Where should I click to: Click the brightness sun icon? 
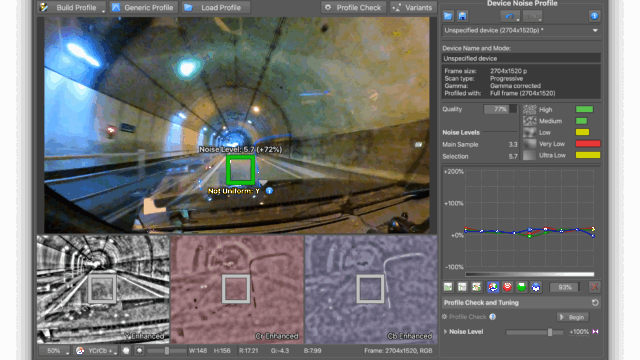click(140, 351)
